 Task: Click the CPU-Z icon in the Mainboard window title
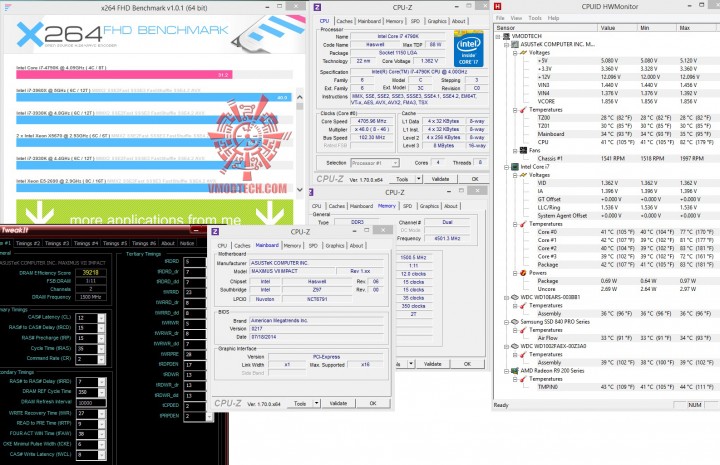(215, 232)
